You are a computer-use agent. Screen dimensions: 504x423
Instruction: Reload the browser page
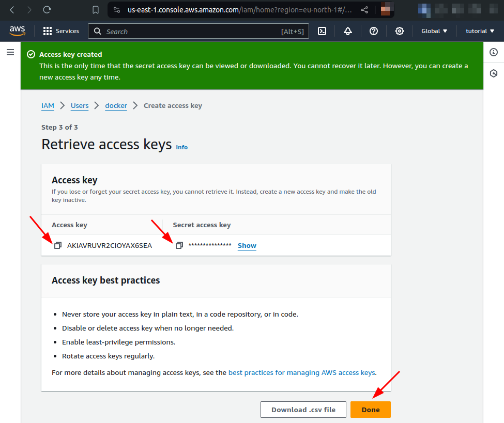(47, 10)
